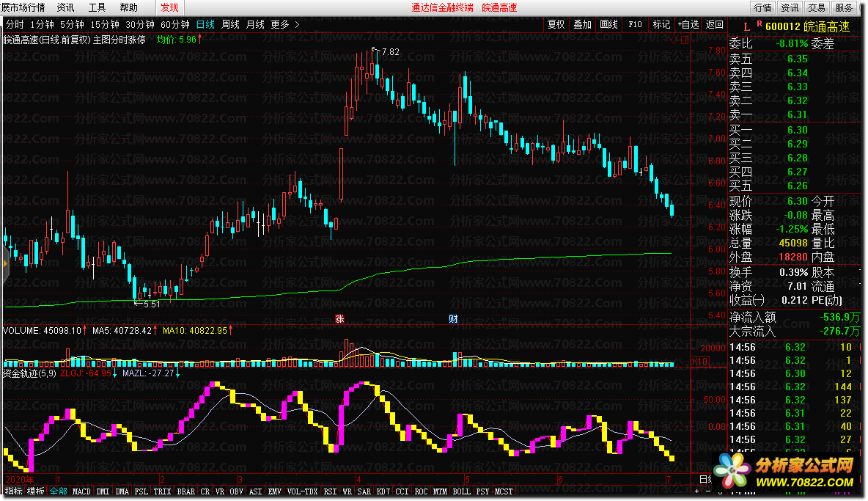Screen dimensions: 868x501
Task: Open the 展市场行情 menu
Action: [x=23, y=8]
